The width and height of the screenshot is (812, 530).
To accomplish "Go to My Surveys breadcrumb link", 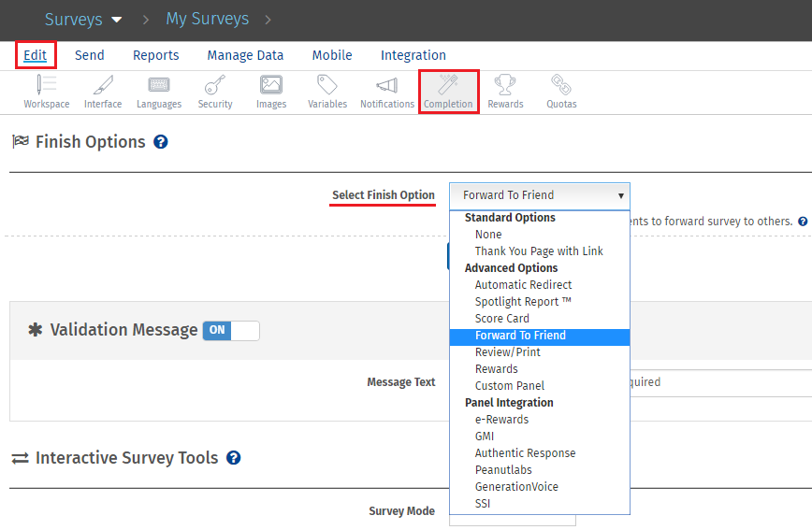I will coord(208,19).
